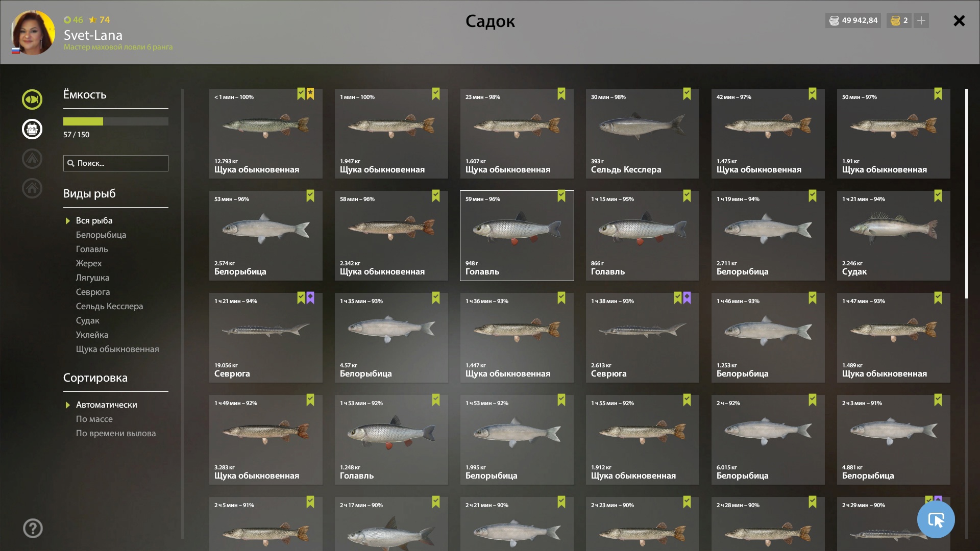This screenshot has width=980, height=551.
Task: Open the home base sidebar icon
Action: tap(32, 188)
